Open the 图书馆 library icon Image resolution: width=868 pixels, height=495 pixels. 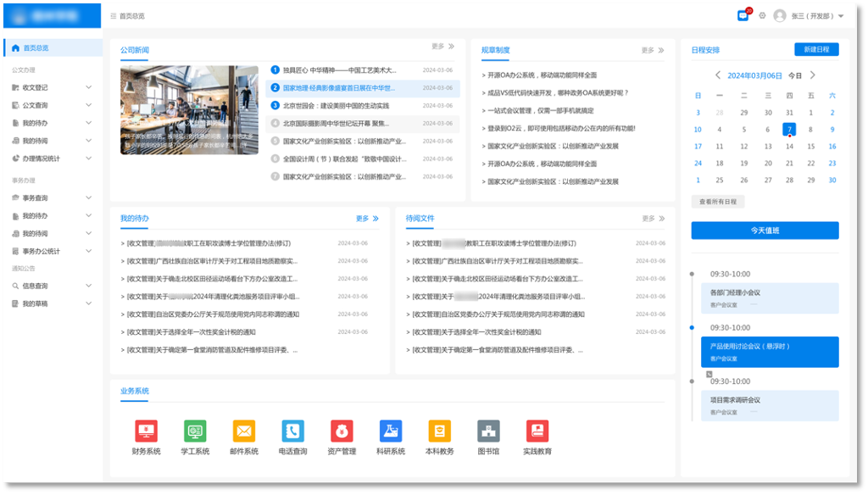tap(488, 431)
